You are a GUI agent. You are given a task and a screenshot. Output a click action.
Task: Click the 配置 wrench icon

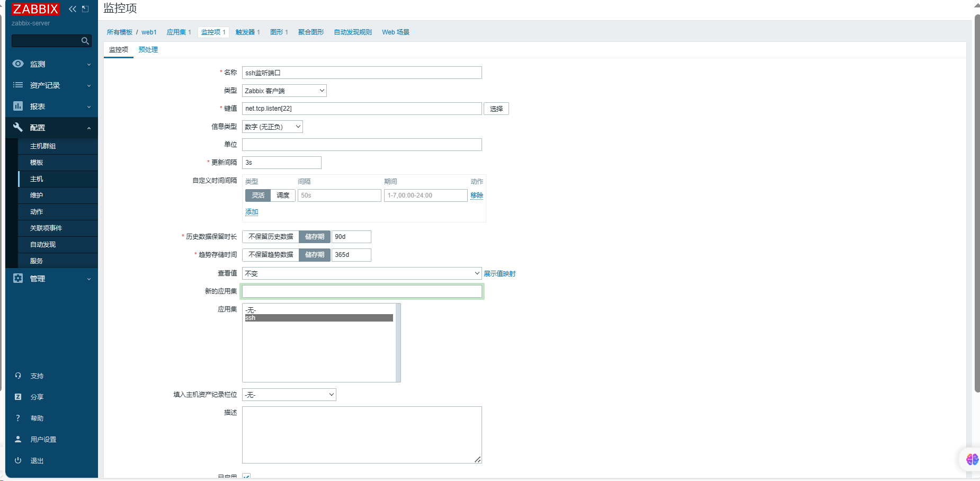(18, 127)
